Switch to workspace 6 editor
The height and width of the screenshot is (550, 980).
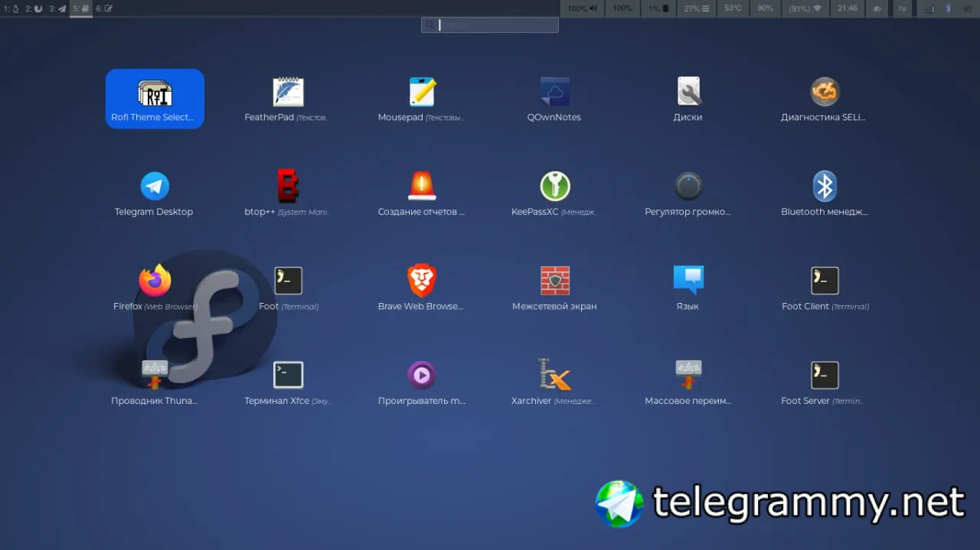(x=104, y=8)
